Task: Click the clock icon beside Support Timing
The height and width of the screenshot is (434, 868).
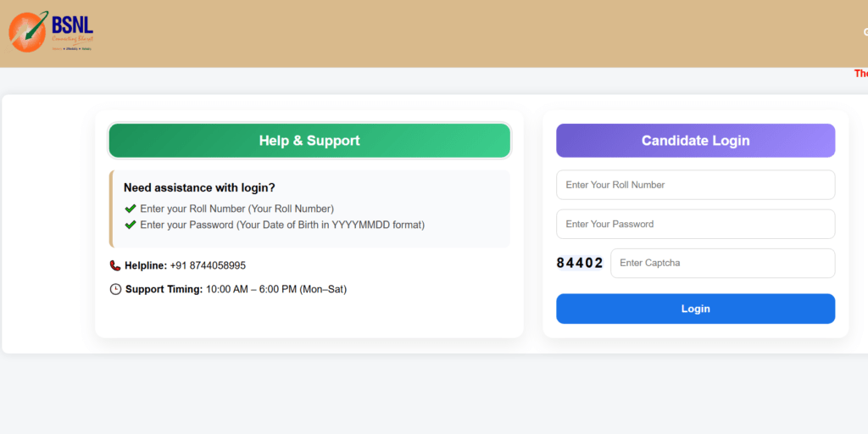Action: 115,289
